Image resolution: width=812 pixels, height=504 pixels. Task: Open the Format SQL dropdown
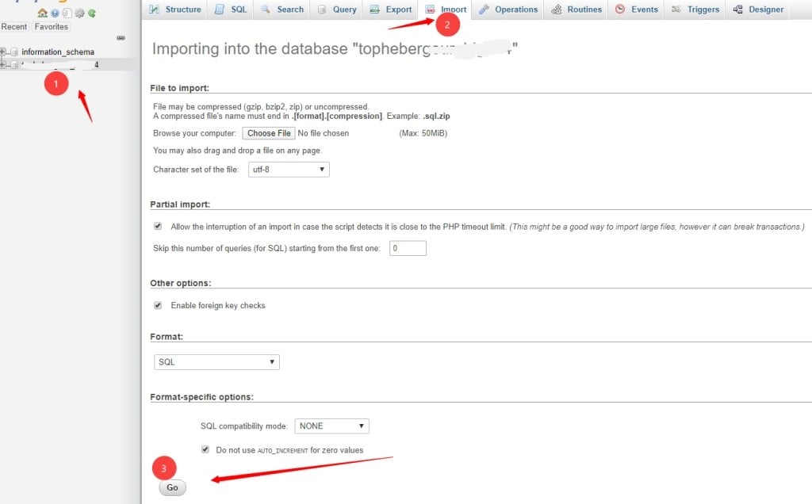(216, 361)
